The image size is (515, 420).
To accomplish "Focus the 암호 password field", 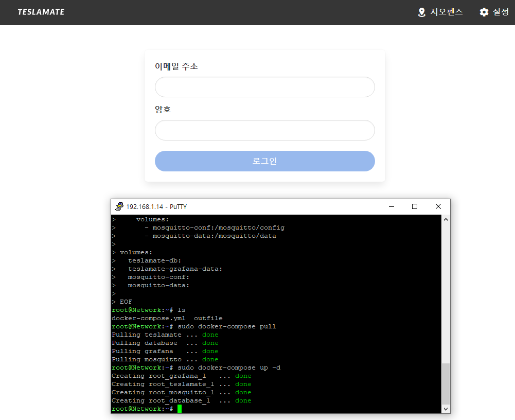I will [265, 130].
